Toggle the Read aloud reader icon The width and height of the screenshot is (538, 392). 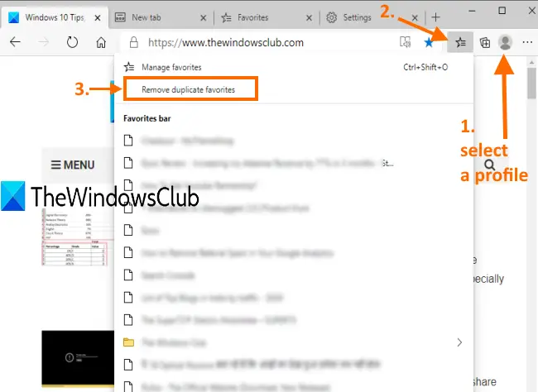point(406,42)
